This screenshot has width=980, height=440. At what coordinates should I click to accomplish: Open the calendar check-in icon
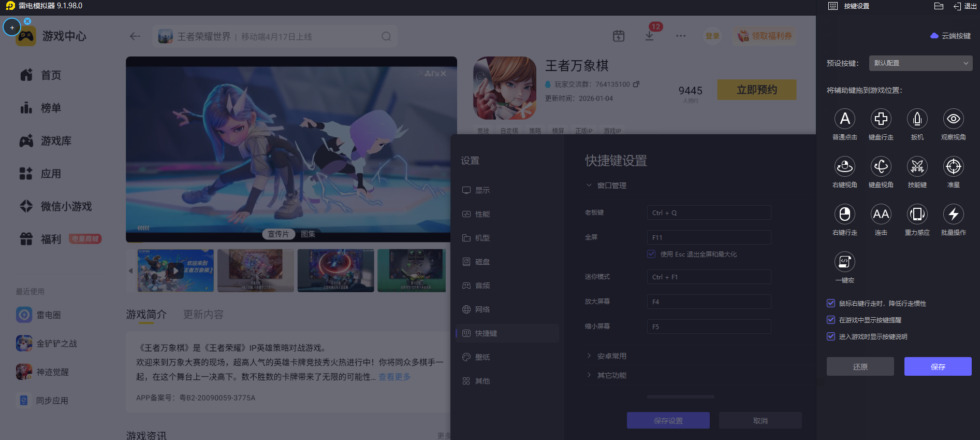(619, 36)
